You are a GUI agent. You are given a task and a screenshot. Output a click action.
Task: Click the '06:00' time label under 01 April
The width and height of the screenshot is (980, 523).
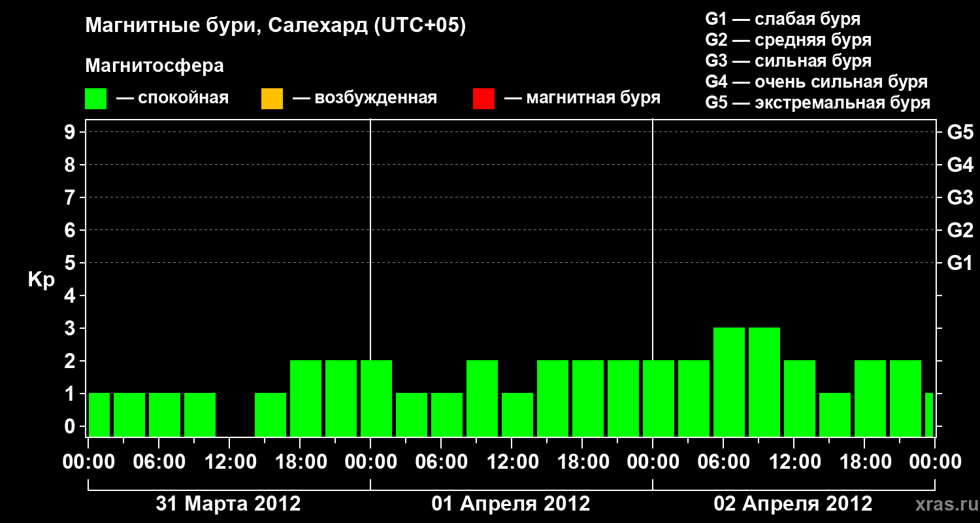click(x=441, y=462)
